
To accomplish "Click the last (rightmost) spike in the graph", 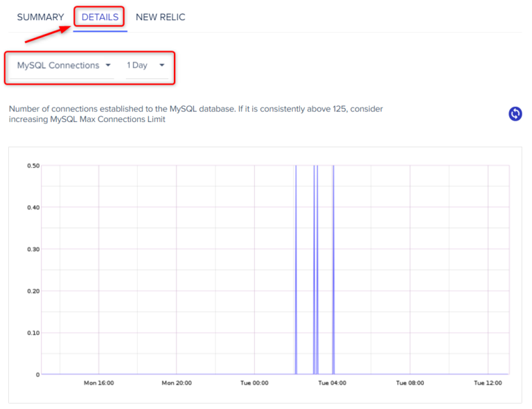I will click(333, 270).
